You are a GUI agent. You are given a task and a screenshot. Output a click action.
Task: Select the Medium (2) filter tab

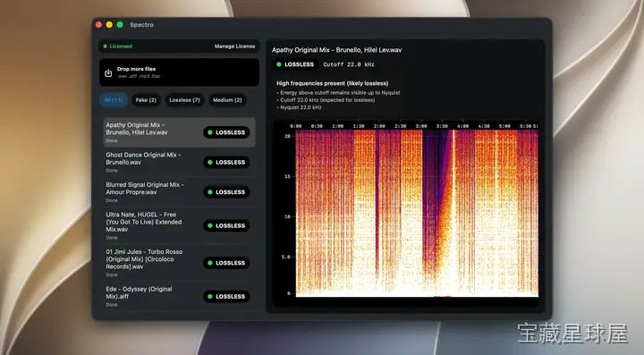[227, 100]
